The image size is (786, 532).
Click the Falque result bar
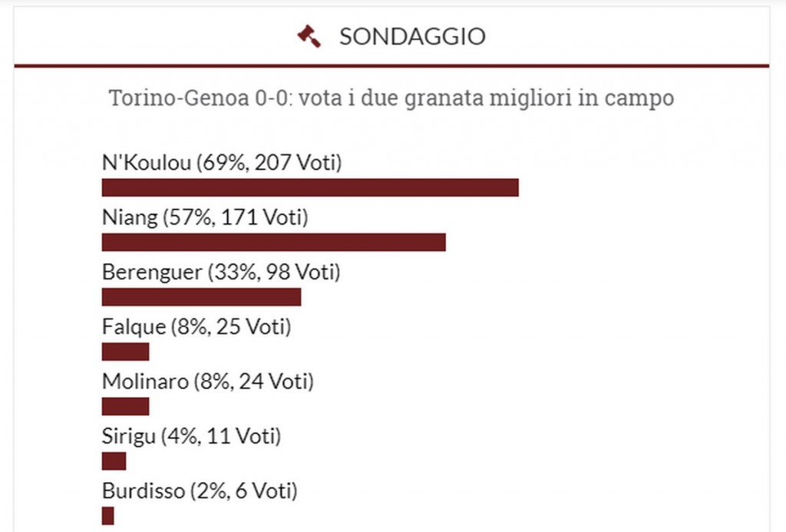tap(125, 352)
